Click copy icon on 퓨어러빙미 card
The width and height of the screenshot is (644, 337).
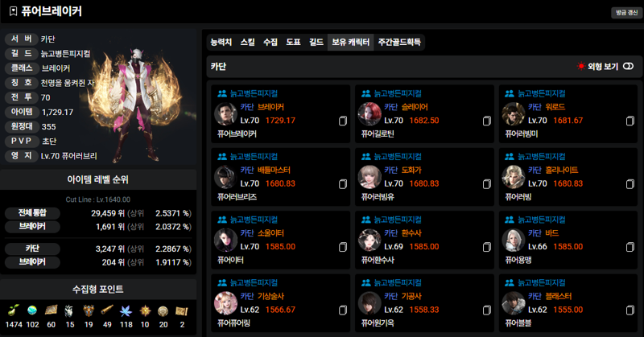(x=630, y=121)
